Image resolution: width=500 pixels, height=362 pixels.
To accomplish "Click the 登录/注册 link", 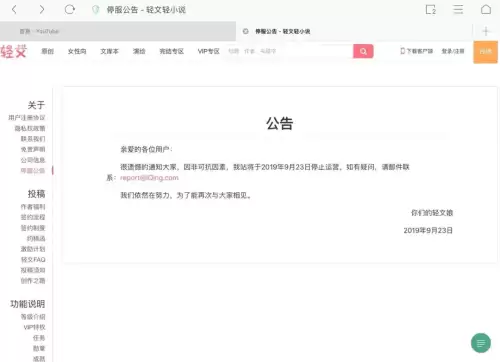I will (x=453, y=51).
